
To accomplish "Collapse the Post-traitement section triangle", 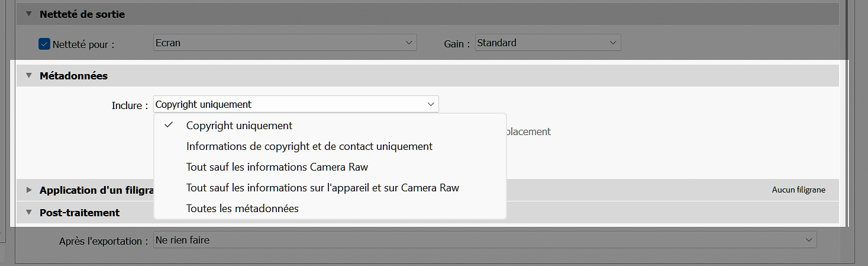I will (x=28, y=212).
